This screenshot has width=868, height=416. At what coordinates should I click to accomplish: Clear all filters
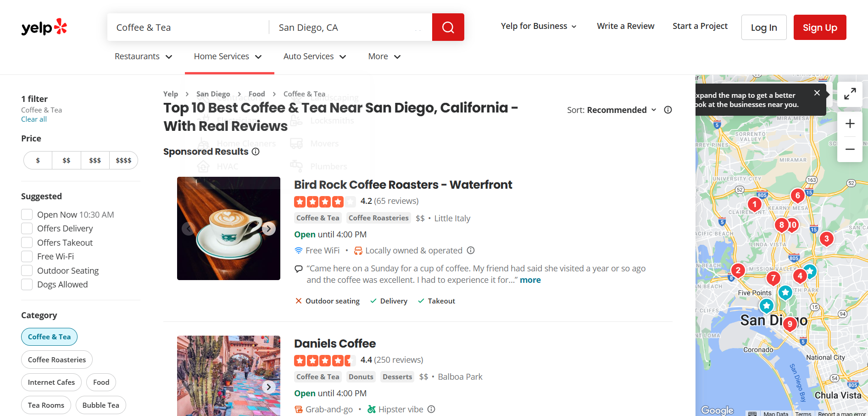34,119
